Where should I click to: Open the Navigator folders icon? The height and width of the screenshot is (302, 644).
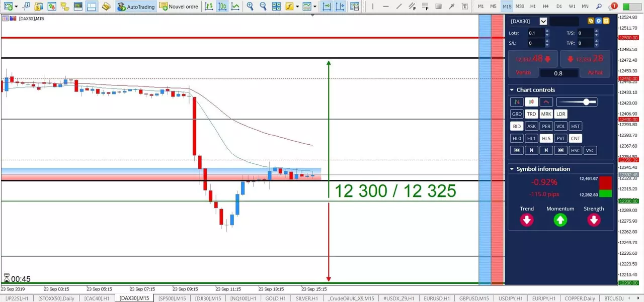(x=64, y=7)
